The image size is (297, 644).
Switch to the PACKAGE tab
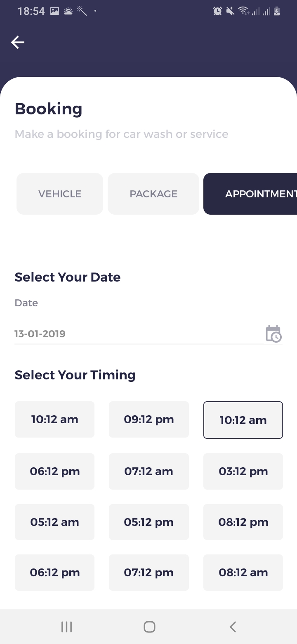point(153,194)
